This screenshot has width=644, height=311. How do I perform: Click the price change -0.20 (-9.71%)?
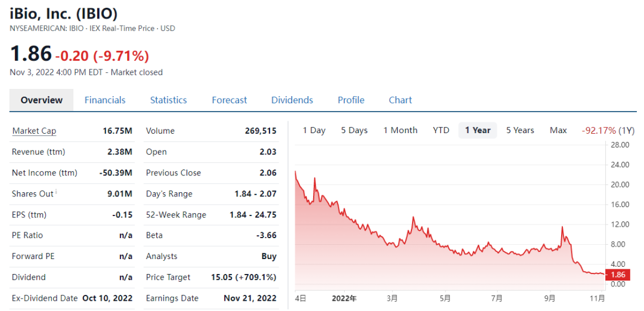[102, 56]
